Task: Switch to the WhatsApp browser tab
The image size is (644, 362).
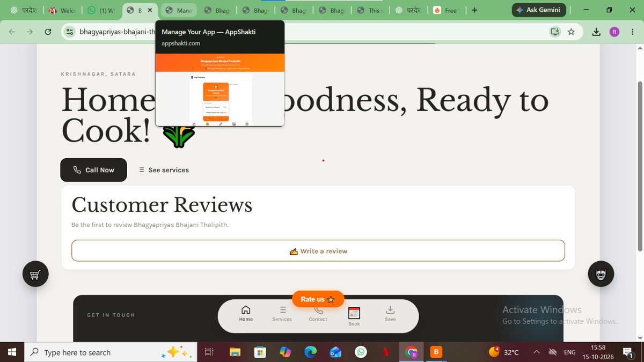Action: point(101,10)
